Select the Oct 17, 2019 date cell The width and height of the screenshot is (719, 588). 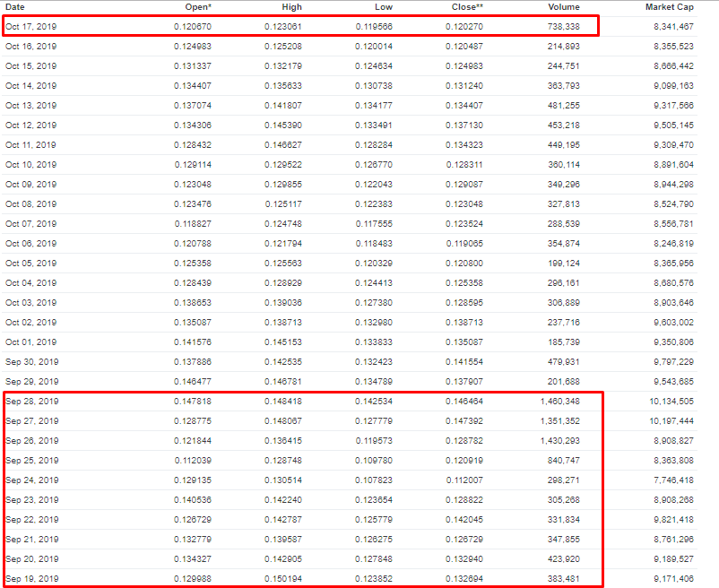point(30,27)
